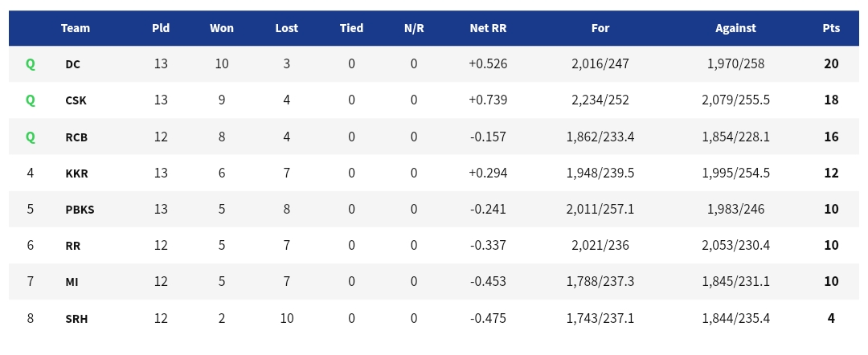Image resolution: width=868 pixels, height=355 pixels.
Task: Sort by the Pts column header
Action: click(831, 28)
